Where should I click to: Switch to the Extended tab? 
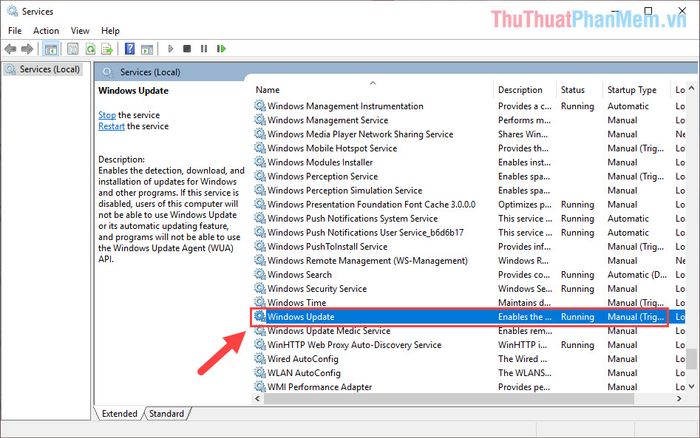point(119,413)
